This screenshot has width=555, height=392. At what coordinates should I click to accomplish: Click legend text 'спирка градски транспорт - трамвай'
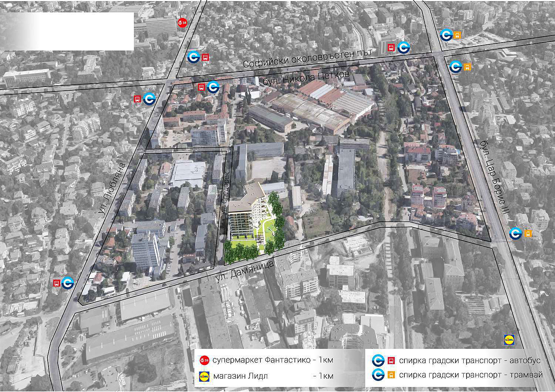pos(471,375)
